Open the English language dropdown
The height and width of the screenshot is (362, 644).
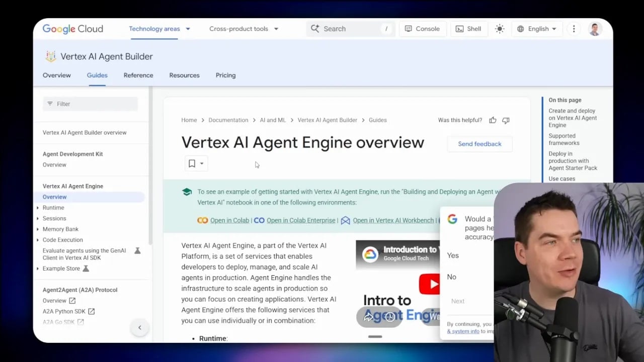tap(537, 29)
